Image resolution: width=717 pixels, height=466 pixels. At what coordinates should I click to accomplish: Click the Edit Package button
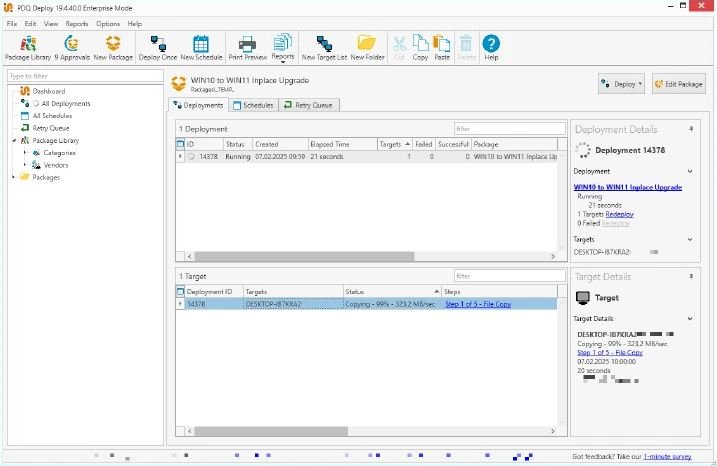tap(679, 84)
